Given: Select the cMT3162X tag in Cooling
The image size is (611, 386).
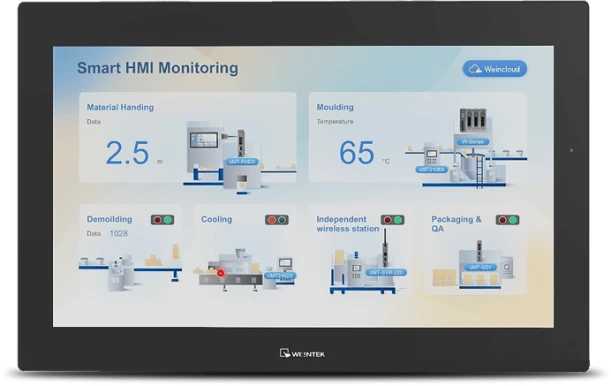Looking at the screenshot, I should point(280,276).
